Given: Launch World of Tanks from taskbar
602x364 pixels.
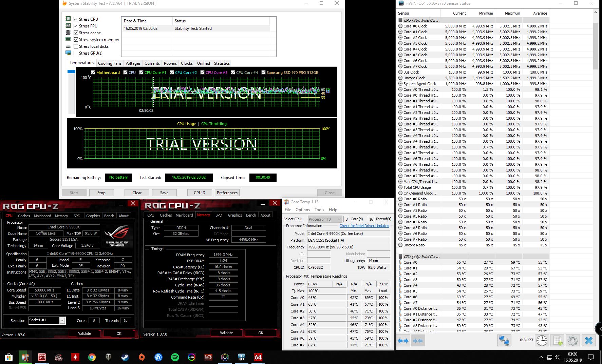Looking at the screenshot, I should (x=108, y=357).
